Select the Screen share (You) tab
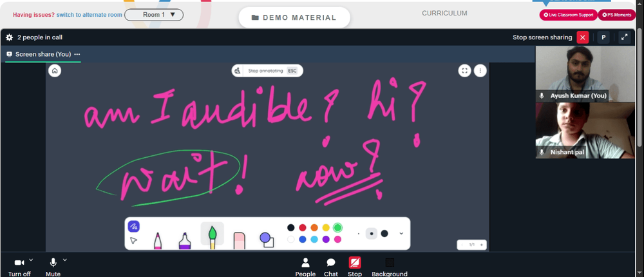The width and height of the screenshot is (644, 277). [43, 54]
